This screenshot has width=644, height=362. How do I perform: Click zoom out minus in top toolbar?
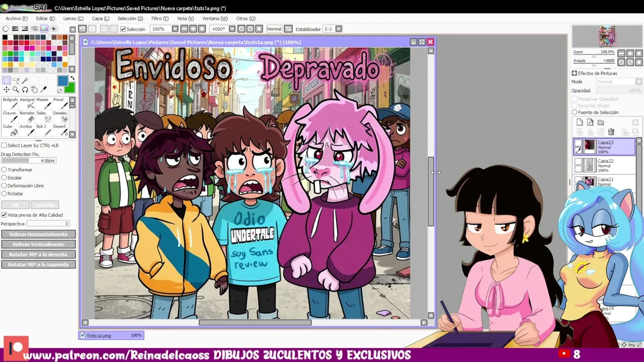[184, 29]
